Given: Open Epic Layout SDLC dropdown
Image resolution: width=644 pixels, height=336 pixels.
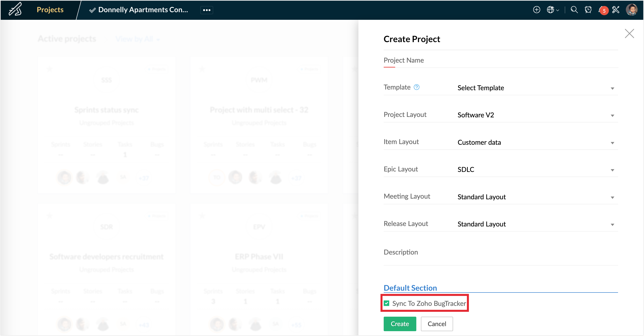Looking at the screenshot, I should point(535,170).
